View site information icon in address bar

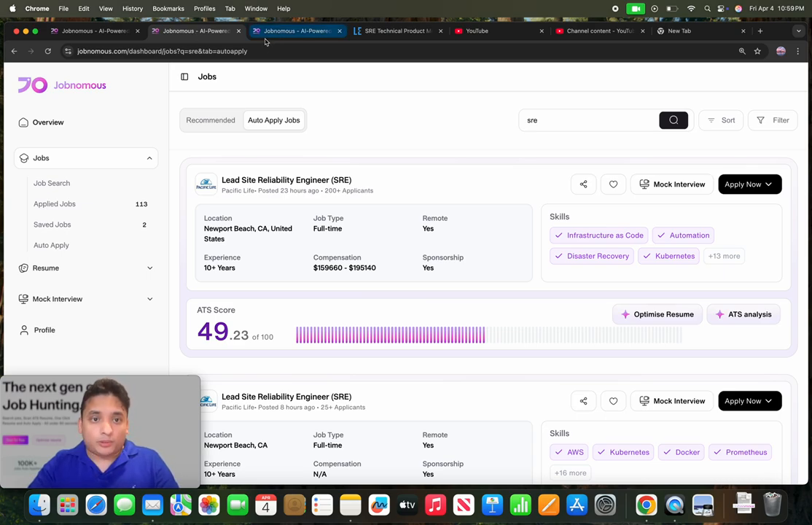68,51
